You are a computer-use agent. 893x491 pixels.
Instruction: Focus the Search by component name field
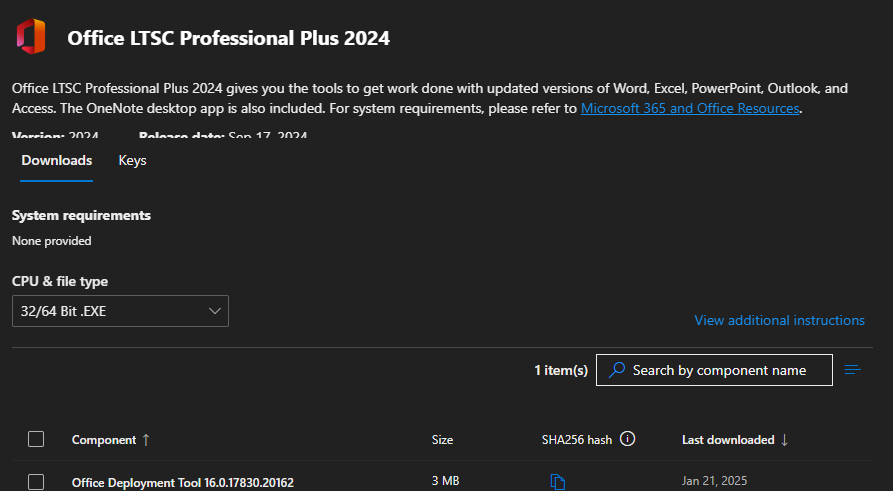(714, 370)
